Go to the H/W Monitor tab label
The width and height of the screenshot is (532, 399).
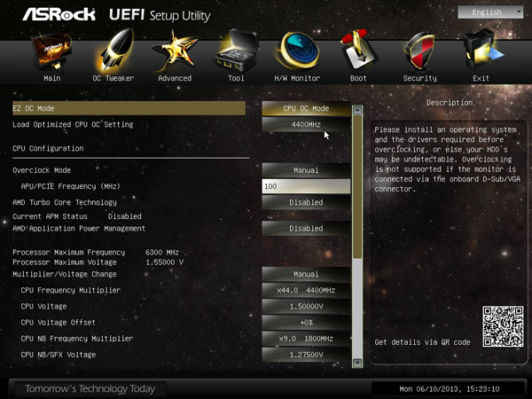pos(297,78)
